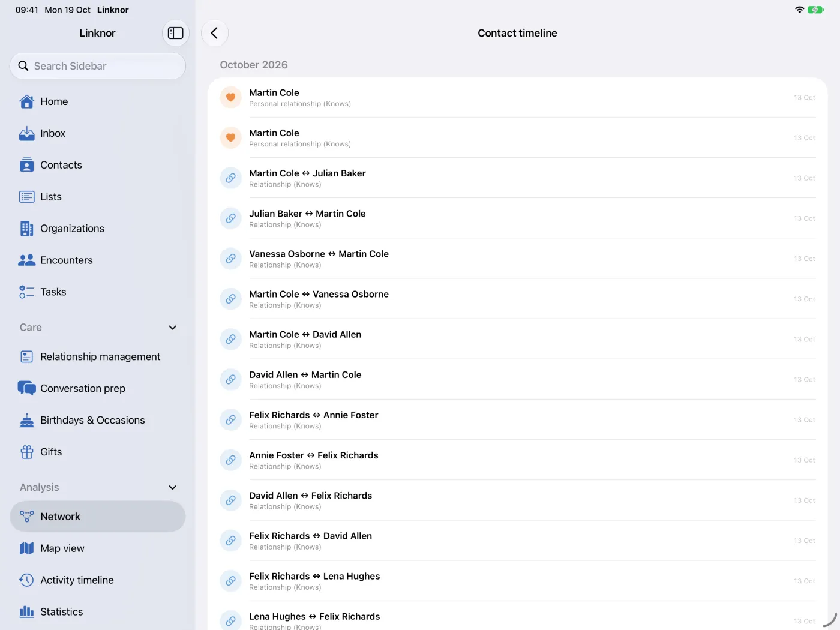Open the Annie Foster ↔ Felix Richards entry

coord(517,460)
